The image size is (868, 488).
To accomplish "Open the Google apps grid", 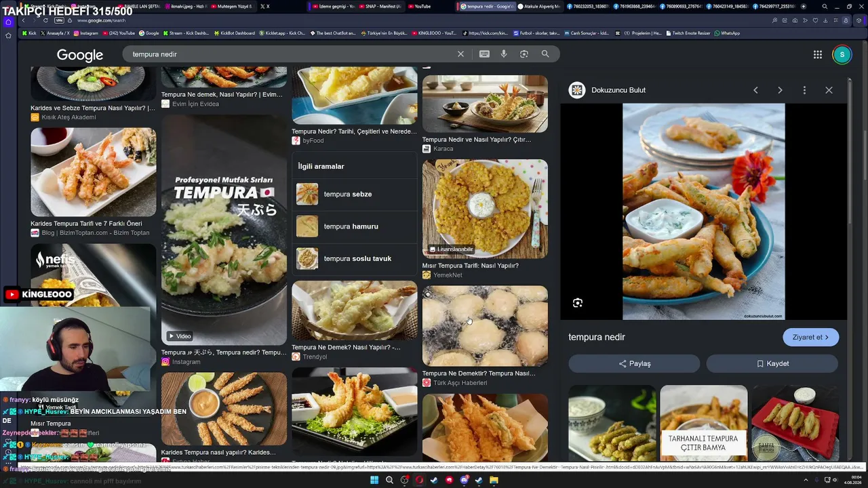I will pos(818,55).
